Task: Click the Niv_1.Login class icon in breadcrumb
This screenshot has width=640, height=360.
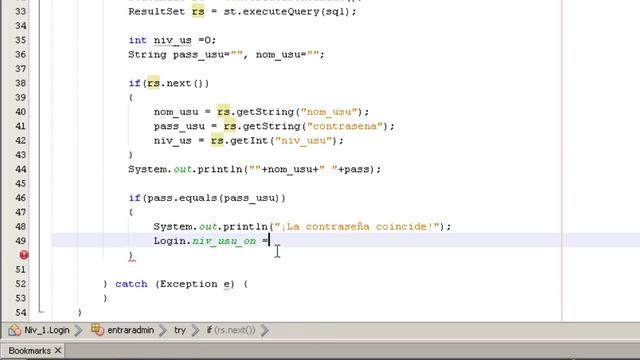Action: (15, 330)
